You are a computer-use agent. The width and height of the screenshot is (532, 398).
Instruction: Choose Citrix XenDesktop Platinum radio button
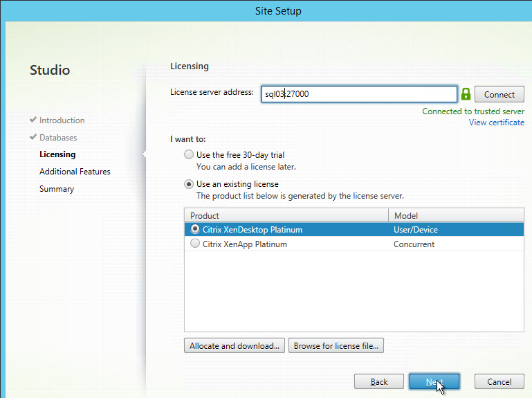[195, 229]
